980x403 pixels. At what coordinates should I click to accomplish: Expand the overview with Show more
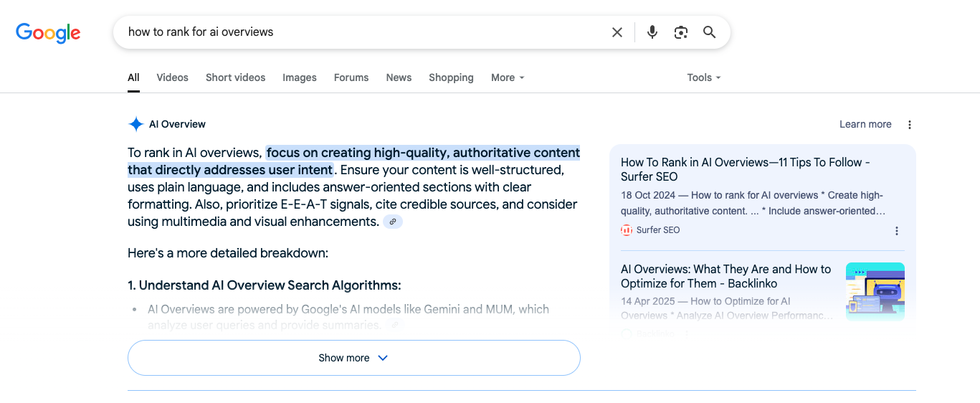tap(353, 358)
